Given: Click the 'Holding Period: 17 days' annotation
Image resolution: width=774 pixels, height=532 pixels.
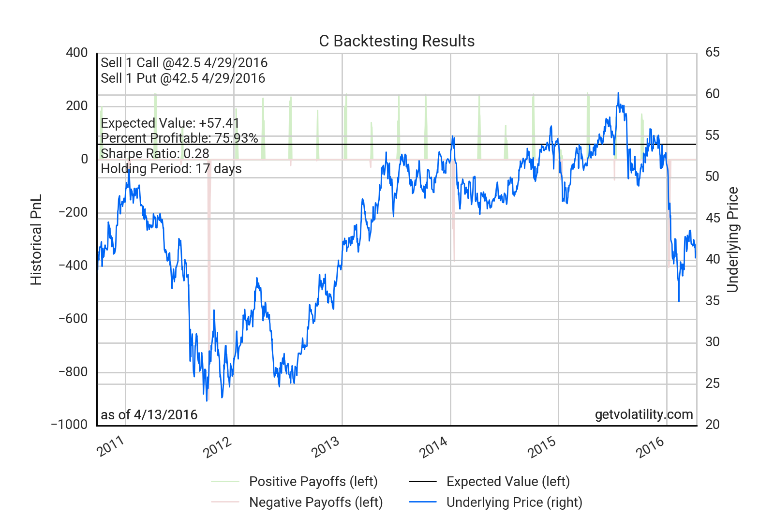Looking at the screenshot, I should pos(171,169).
